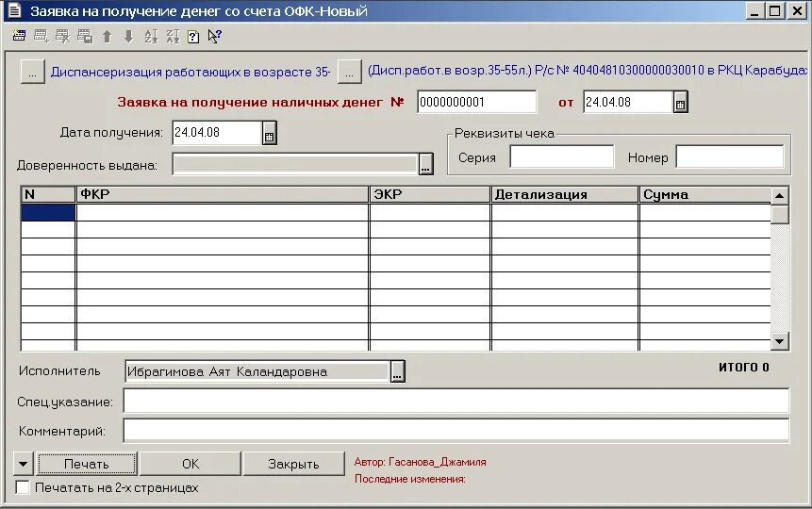
Task: Click the Печать button
Action: (87, 464)
